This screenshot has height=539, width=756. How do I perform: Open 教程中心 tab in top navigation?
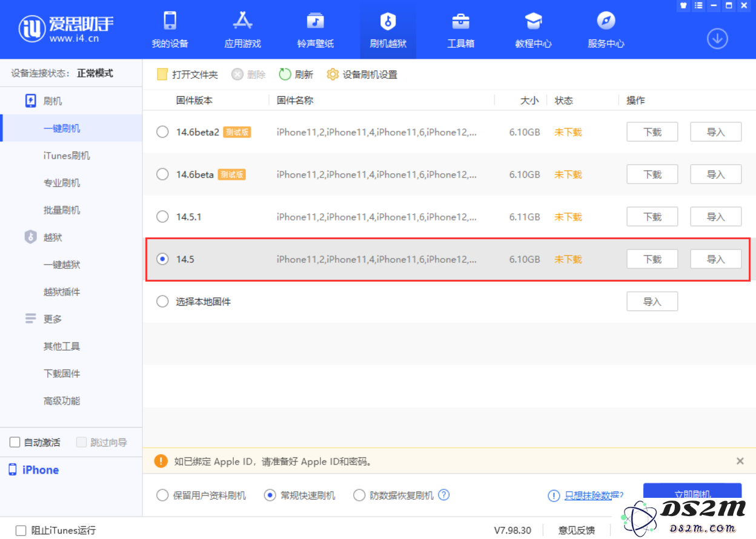(x=533, y=30)
